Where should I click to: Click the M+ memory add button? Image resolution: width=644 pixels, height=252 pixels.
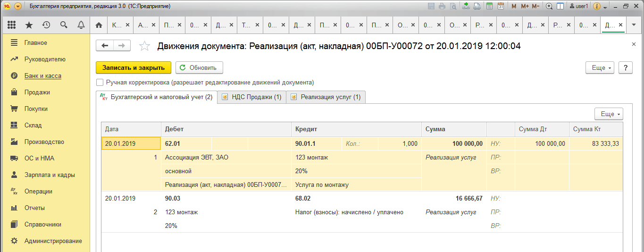pyautogui.click(x=525, y=6)
